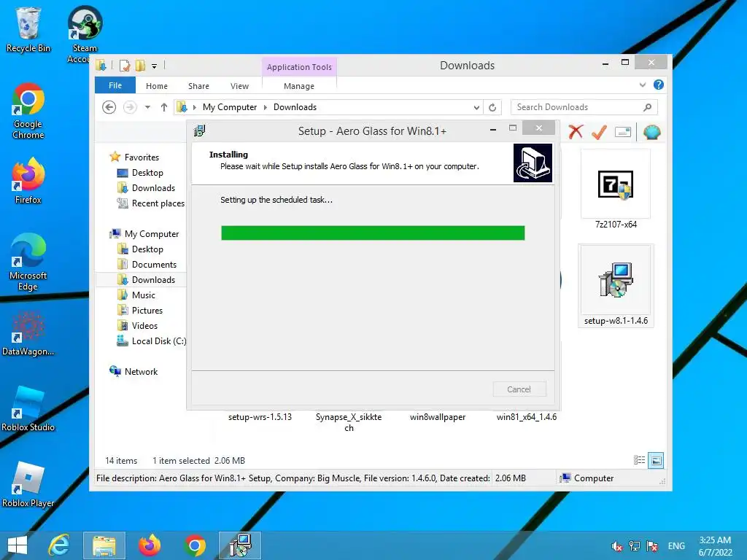Select Desktop under Favorites

(147, 172)
